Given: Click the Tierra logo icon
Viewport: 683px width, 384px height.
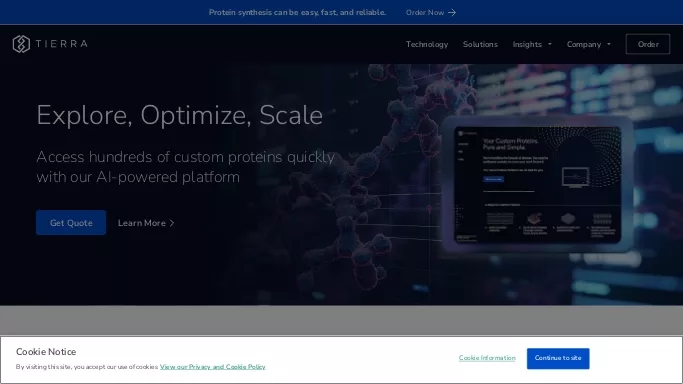Looking at the screenshot, I should click(21, 44).
